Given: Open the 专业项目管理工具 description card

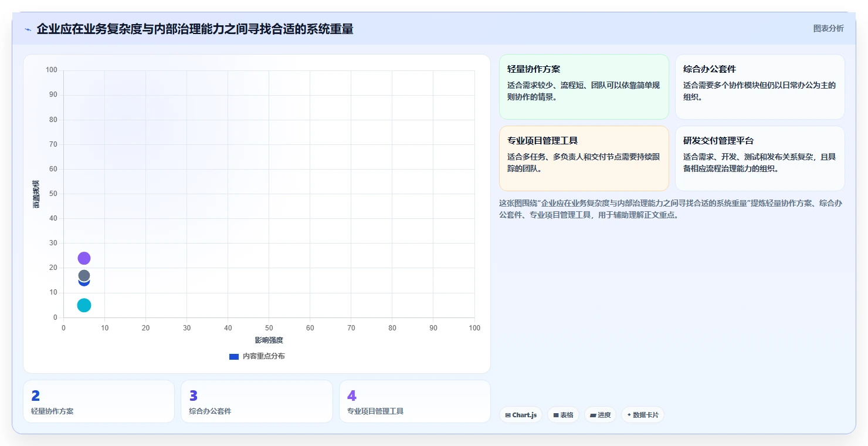Looking at the screenshot, I should (584, 158).
